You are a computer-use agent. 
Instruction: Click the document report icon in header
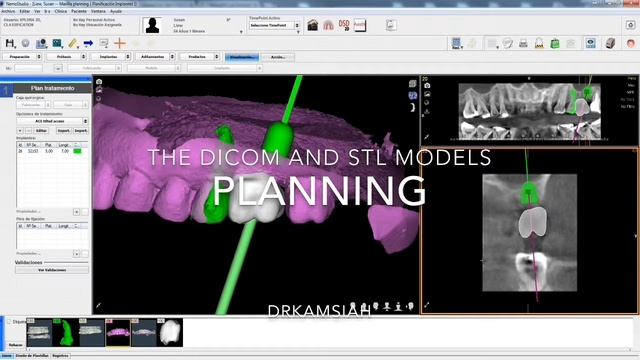click(x=391, y=25)
